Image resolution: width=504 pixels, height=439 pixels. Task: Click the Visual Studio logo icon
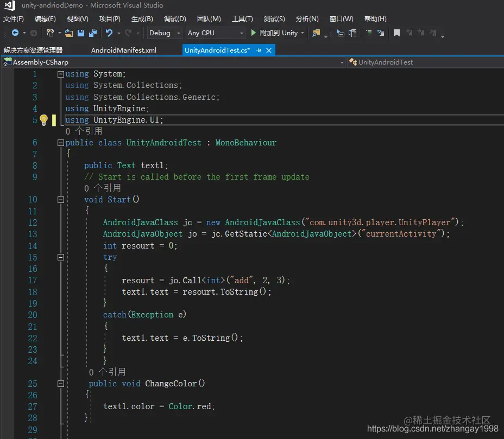coord(10,5)
